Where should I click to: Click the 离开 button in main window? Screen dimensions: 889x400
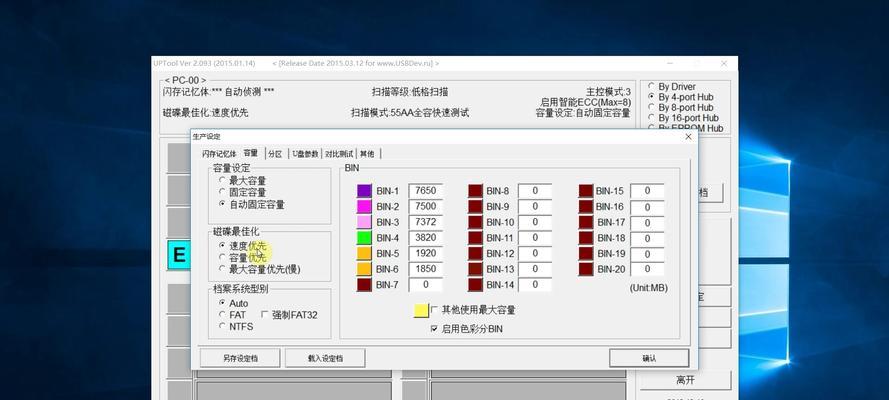685,380
